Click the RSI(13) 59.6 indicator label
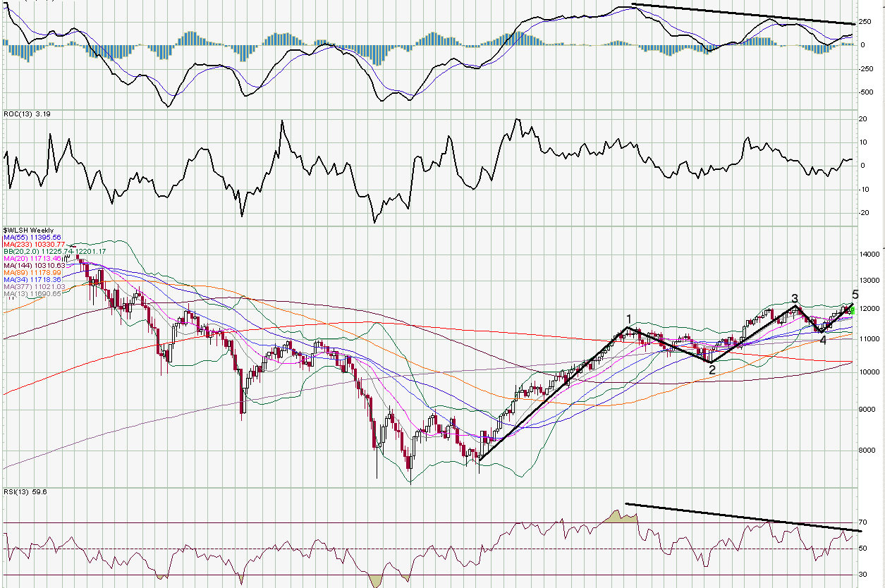885x588 pixels. click(27, 491)
